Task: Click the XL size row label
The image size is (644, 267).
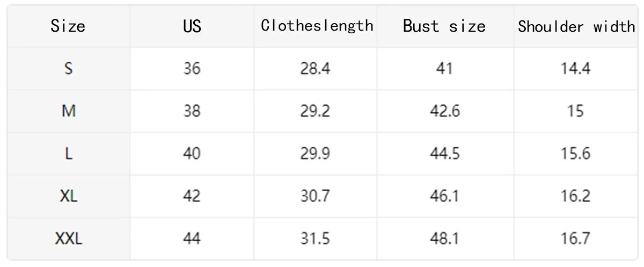Action: click(x=68, y=196)
